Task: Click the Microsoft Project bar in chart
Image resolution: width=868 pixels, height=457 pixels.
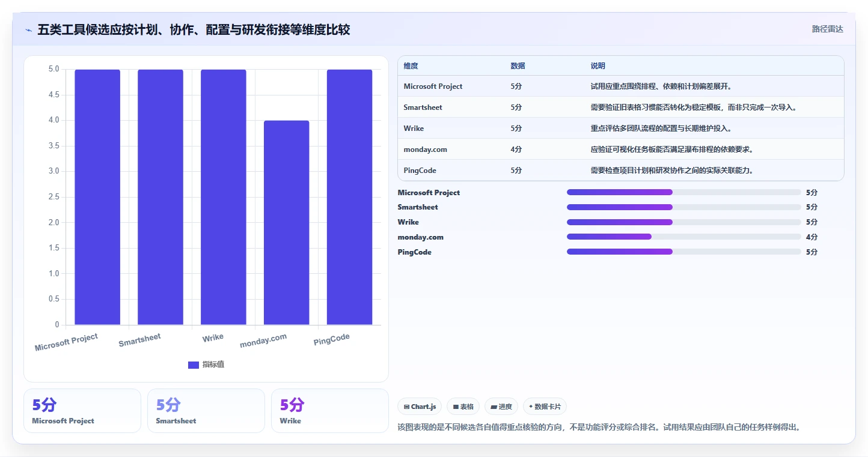Action: point(97,197)
